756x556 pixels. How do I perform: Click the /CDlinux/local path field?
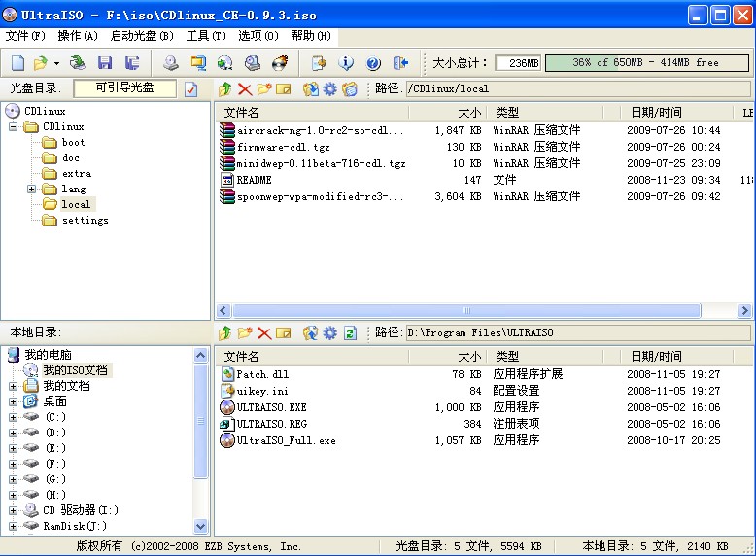click(578, 88)
